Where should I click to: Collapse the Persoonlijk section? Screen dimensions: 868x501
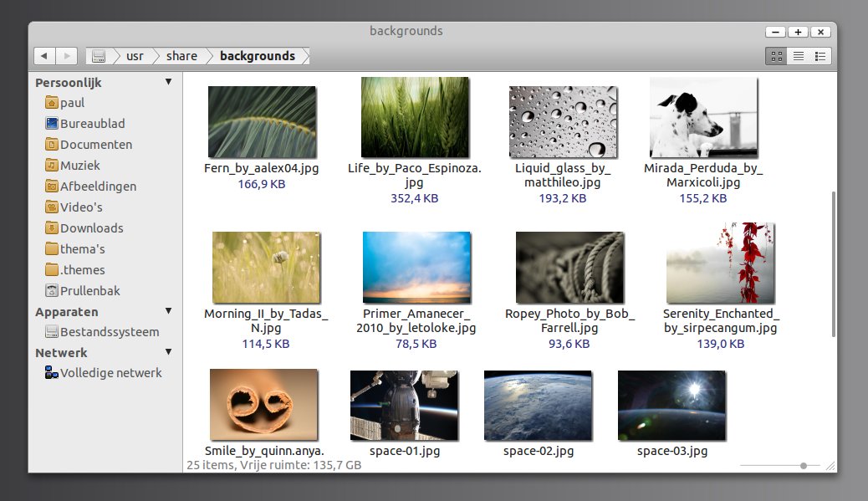pos(168,82)
